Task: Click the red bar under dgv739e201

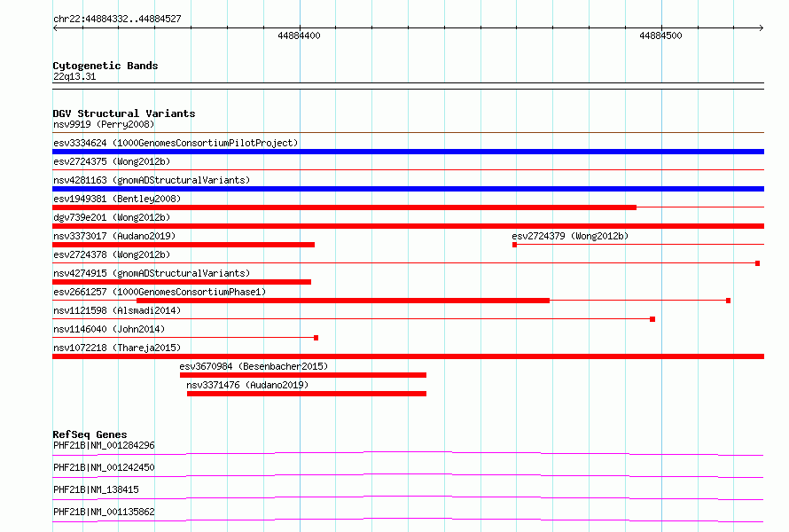Action: (408, 226)
